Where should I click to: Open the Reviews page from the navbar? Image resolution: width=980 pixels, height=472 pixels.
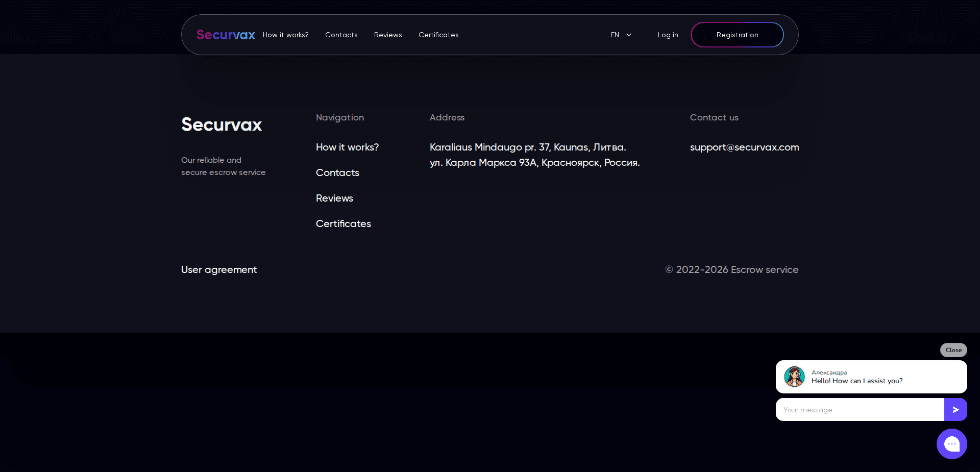click(388, 35)
